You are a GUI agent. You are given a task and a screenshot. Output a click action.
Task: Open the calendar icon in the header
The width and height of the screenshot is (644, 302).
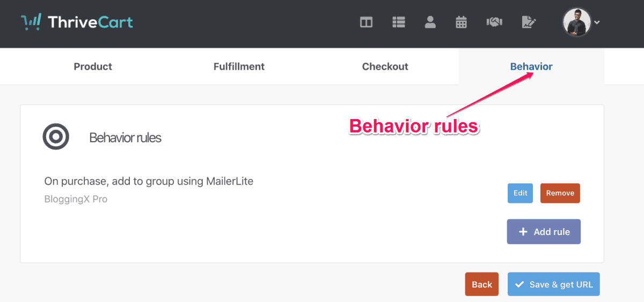(x=461, y=22)
